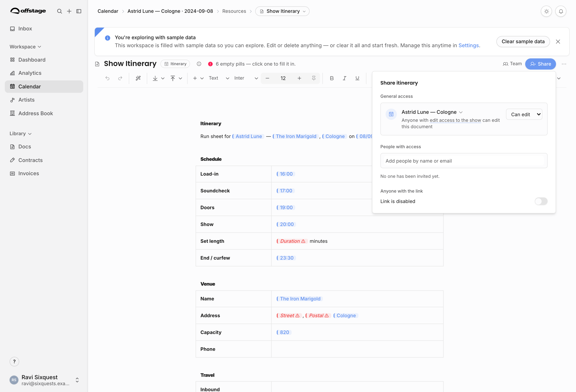Click the red empty pills warning icon

210,64
